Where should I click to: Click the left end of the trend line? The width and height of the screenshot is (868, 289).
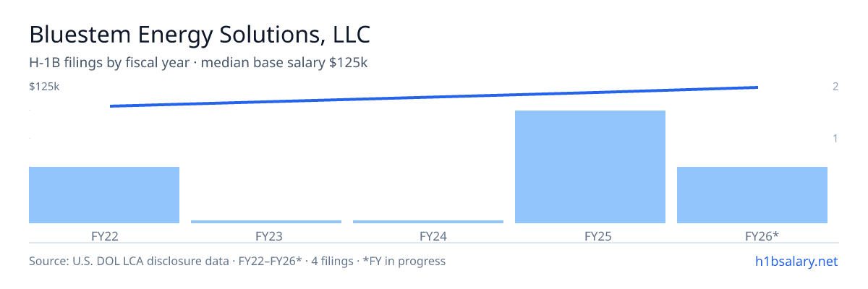point(111,106)
